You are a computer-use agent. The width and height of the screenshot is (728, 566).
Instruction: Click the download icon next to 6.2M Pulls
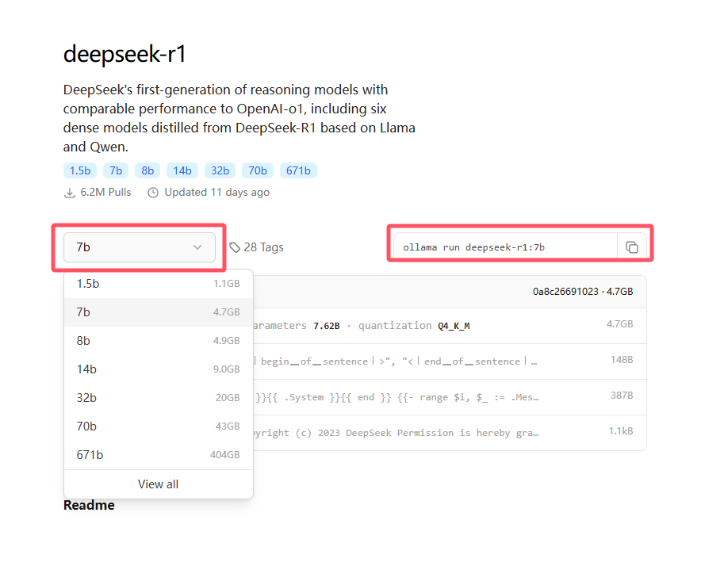(70, 193)
